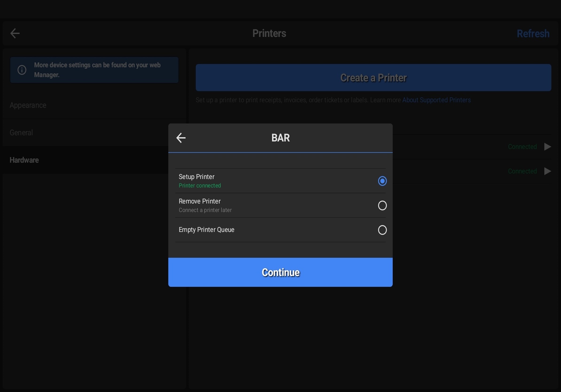Image resolution: width=561 pixels, height=392 pixels.
Task: Expand the first Connected printer arrow
Action: coord(548,147)
